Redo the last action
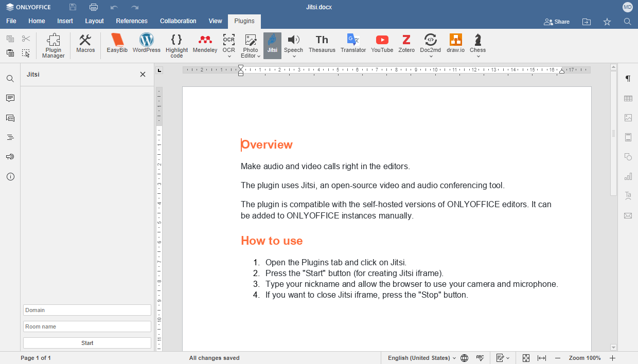Viewport: 638px width, 364px height. click(135, 7)
